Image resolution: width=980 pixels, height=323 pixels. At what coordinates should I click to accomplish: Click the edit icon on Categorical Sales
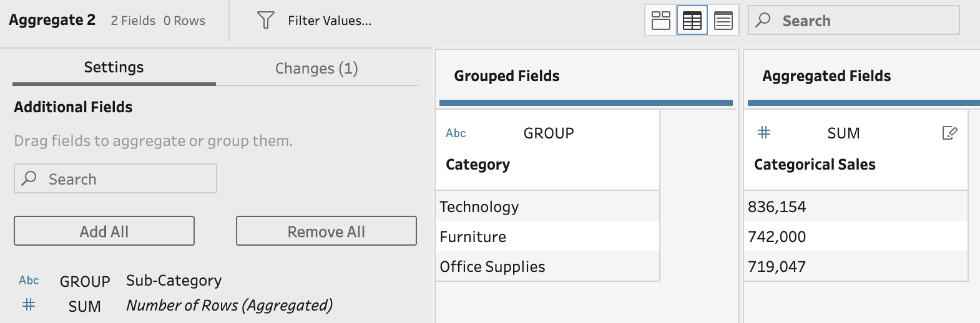pos(949,133)
